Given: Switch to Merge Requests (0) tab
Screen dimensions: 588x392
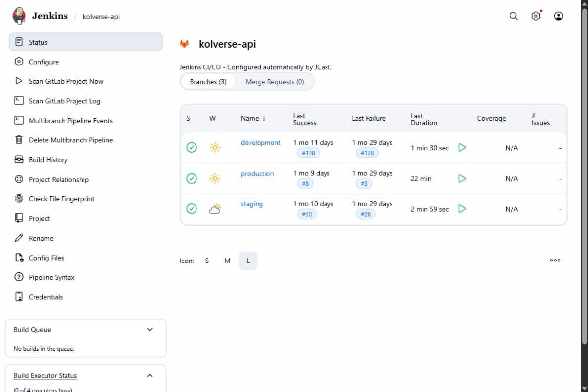Looking at the screenshot, I should pyautogui.click(x=274, y=82).
